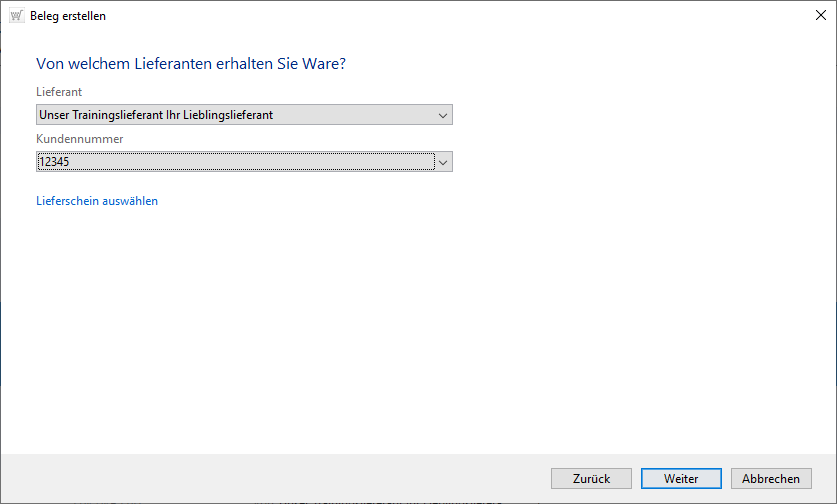Click the Beleg erstellen window icon
The image size is (837, 504).
tap(16, 16)
